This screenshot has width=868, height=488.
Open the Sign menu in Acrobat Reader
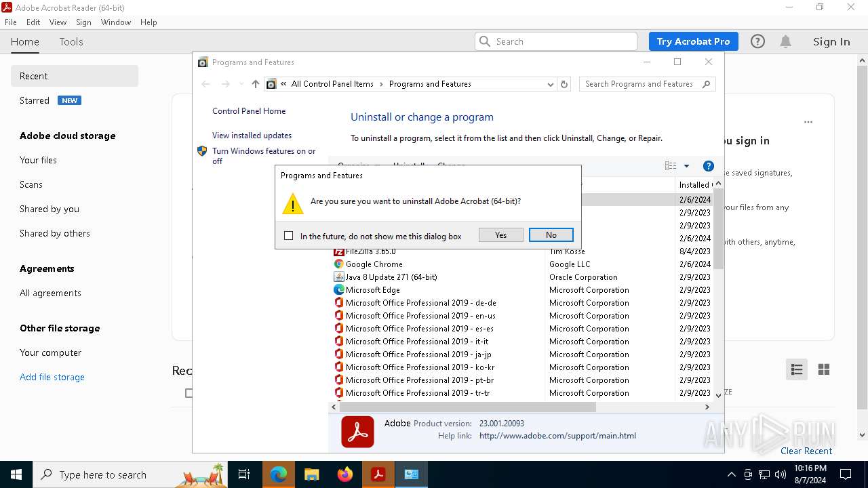[x=83, y=22]
